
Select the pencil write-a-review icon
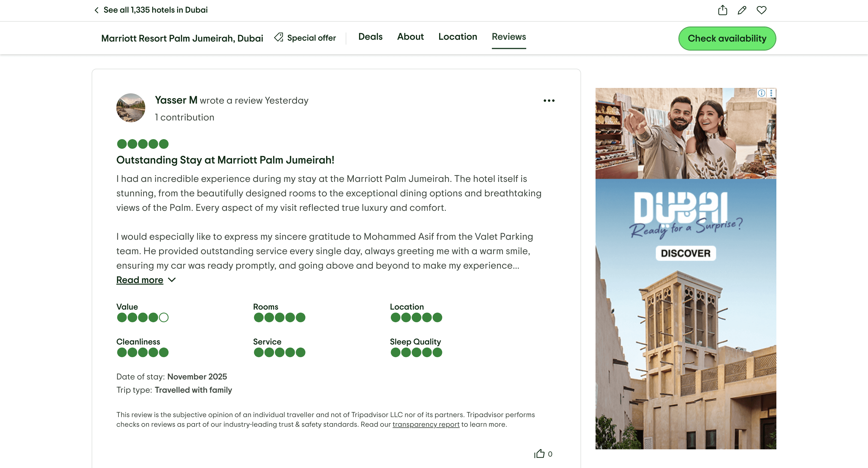coord(742,10)
